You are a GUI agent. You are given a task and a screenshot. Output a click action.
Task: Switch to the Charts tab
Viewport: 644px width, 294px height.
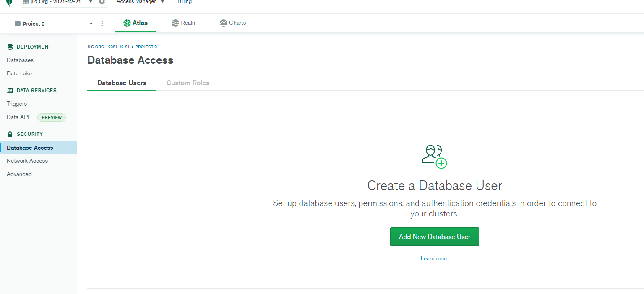[x=233, y=23]
